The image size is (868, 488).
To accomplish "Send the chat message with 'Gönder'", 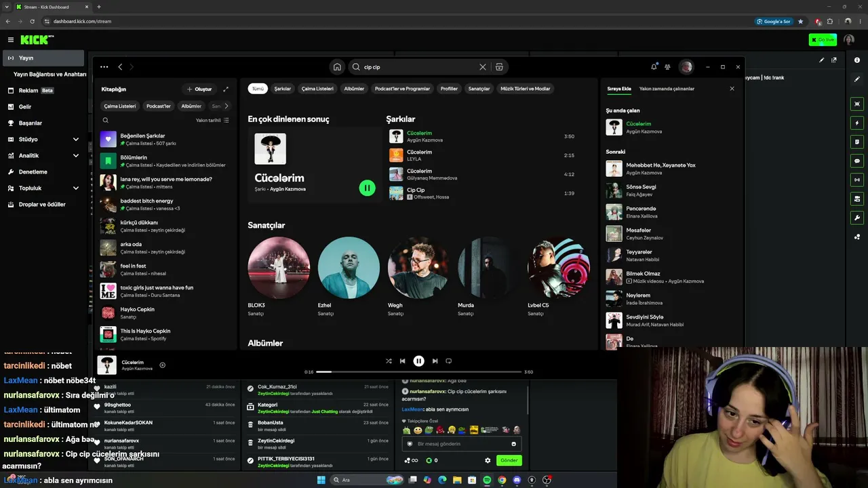I will click(x=509, y=460).
